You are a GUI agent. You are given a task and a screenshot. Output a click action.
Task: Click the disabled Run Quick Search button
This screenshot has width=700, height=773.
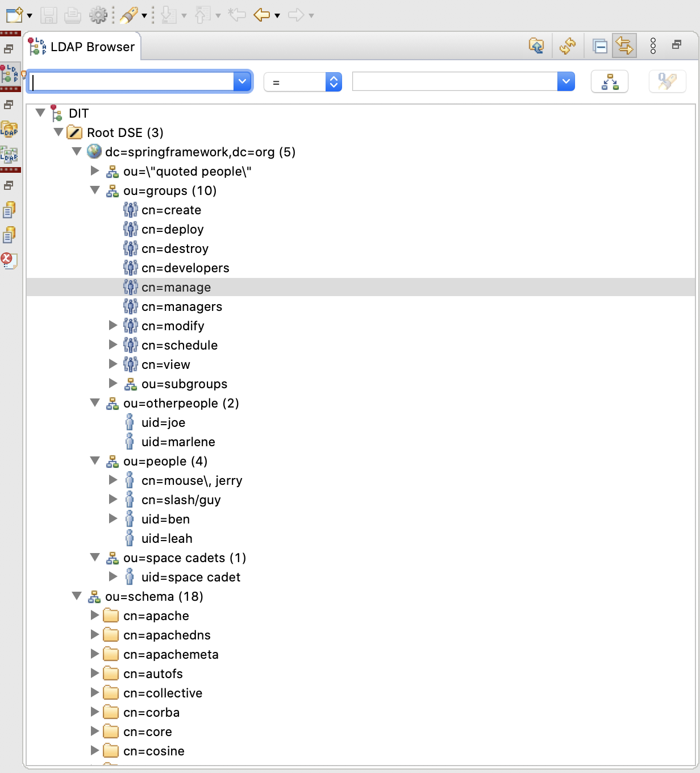(x=668, y=82)
